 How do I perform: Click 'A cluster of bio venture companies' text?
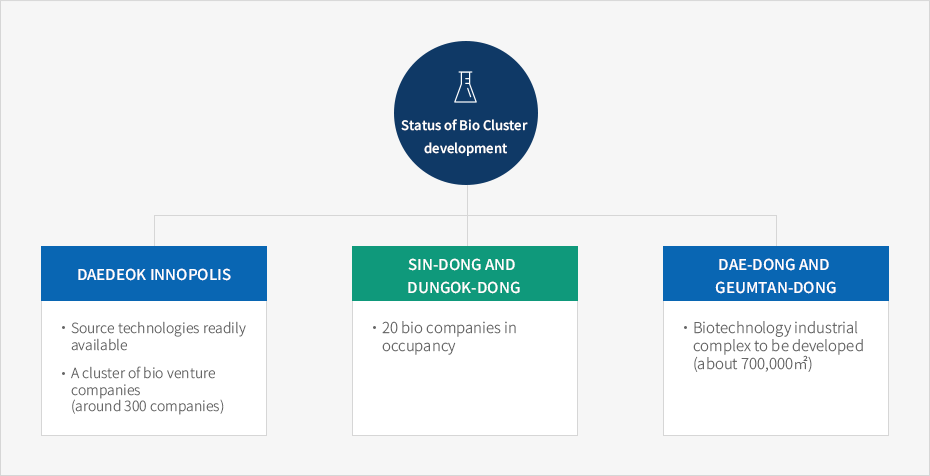click(143, 381)
